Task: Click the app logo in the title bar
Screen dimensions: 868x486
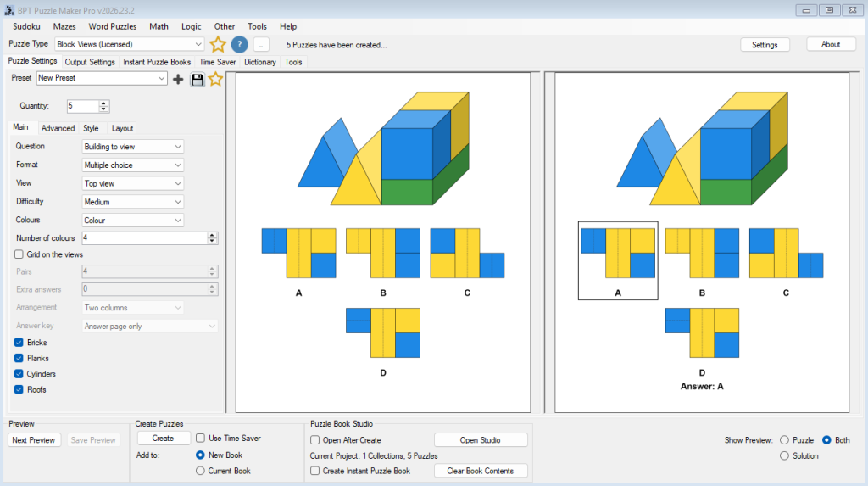Action: point(8,10)
